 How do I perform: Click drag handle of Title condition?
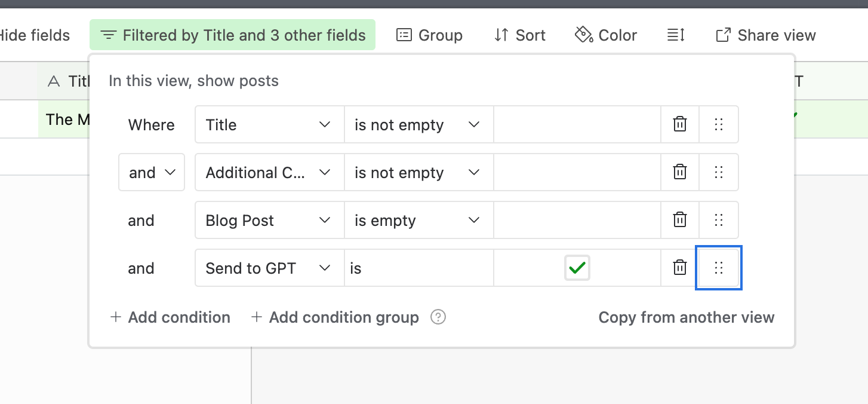click(719, 124)
